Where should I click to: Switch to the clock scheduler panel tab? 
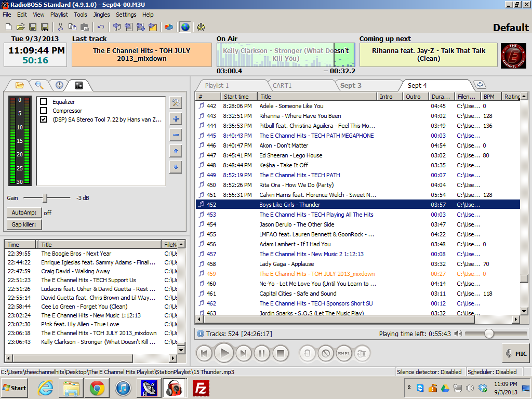point(59,86)
